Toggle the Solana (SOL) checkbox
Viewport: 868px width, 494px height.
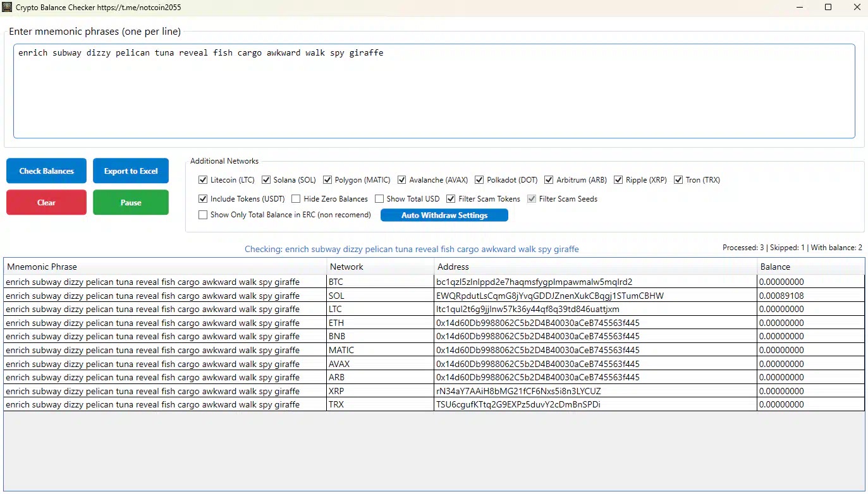(266, 180)
